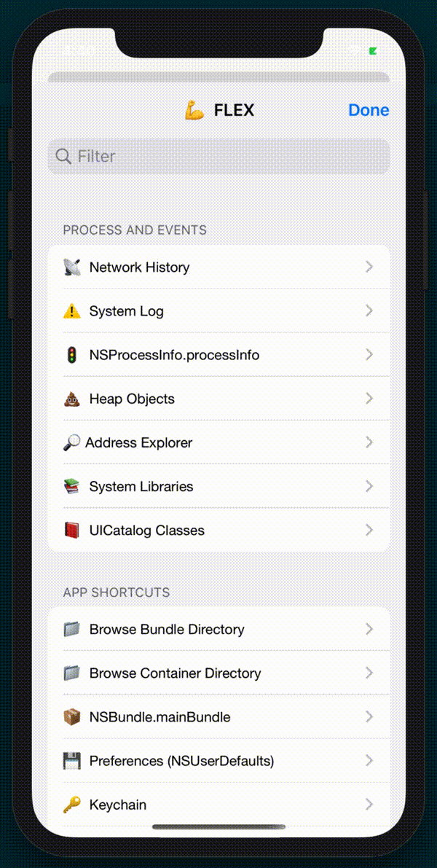
Task: Expand the Browse Container Directory row chevron
Action: 369,673
